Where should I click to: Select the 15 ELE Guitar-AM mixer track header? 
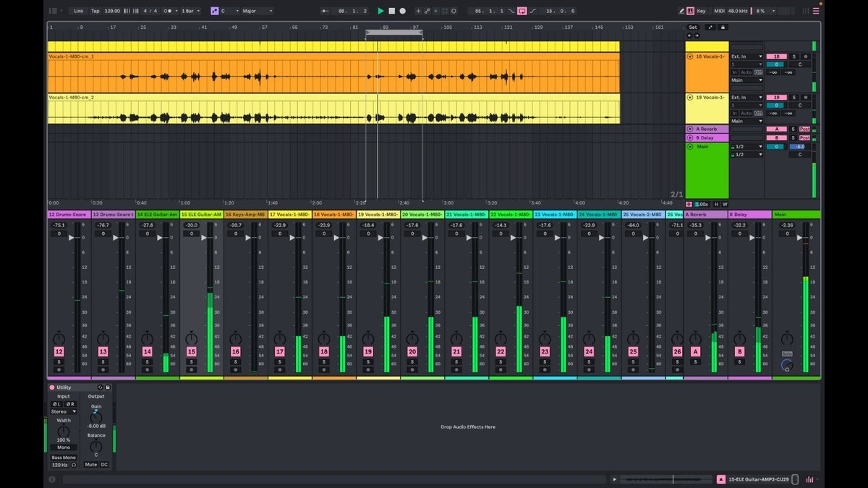tap(201, 215)
